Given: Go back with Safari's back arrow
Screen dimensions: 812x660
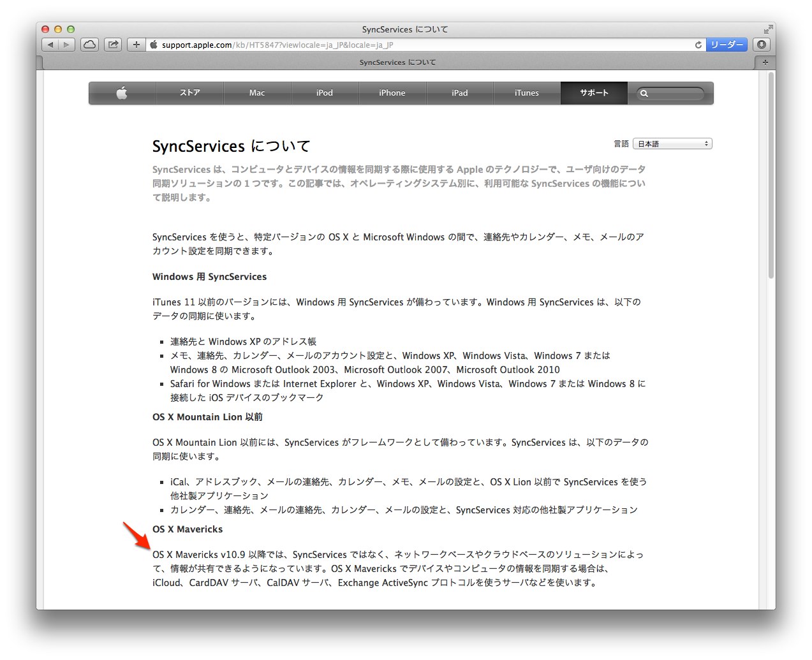Looking at the screenshot, I should click(50, 45).
